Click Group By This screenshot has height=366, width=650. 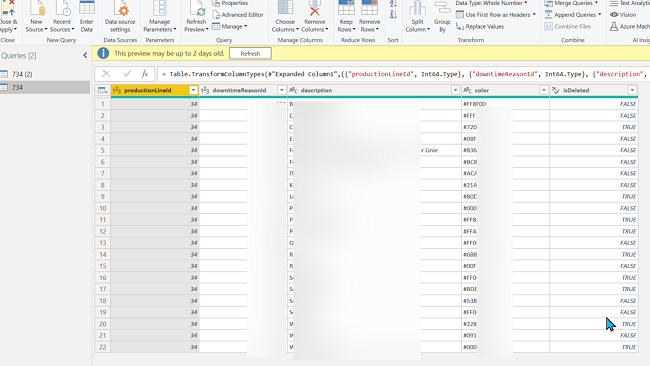[442, 17]
